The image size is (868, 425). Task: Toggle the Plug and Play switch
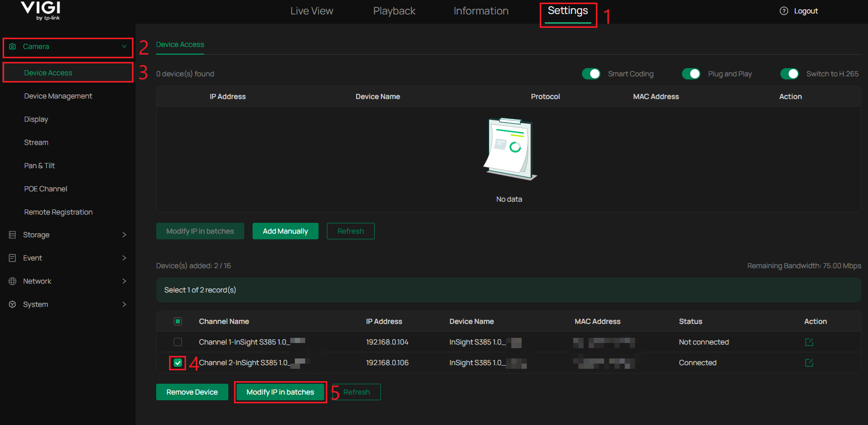click(x=691, y=74)
